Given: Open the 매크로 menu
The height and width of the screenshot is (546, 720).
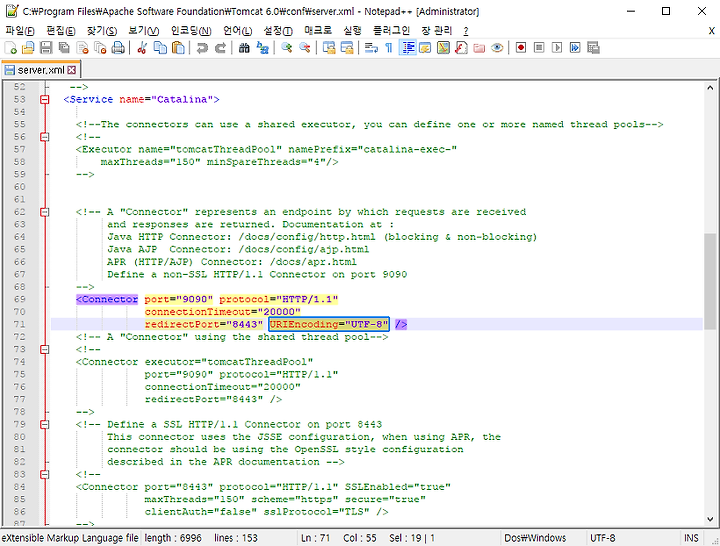Looking at the screenshot, I should point(318,31).
